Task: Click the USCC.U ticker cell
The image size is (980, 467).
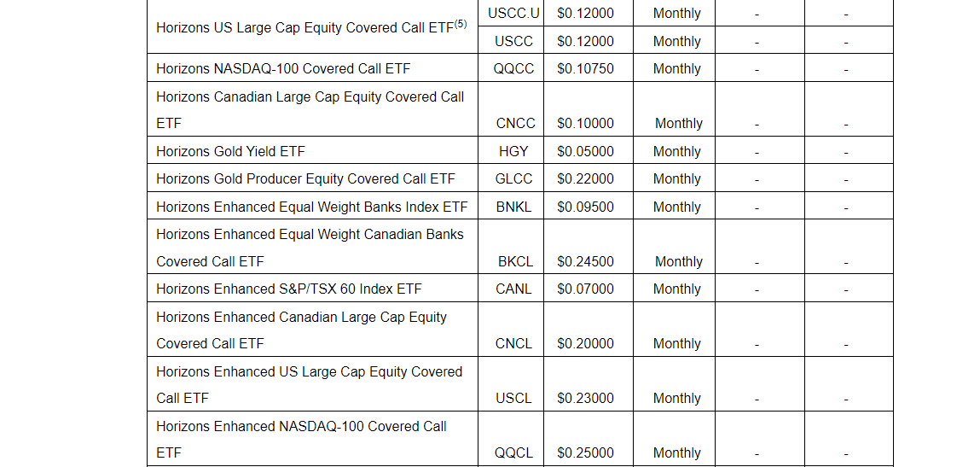Action: coord(513,14)
